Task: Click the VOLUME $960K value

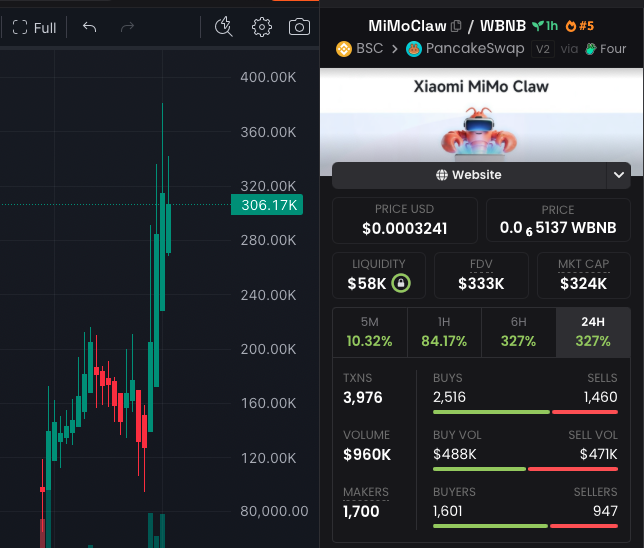Action: pos(367,454)
